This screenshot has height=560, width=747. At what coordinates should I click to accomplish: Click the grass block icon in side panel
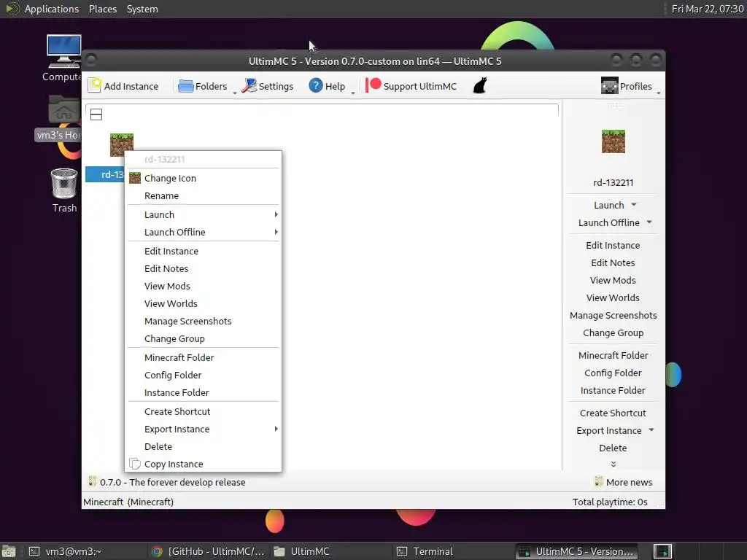point(613,141)
